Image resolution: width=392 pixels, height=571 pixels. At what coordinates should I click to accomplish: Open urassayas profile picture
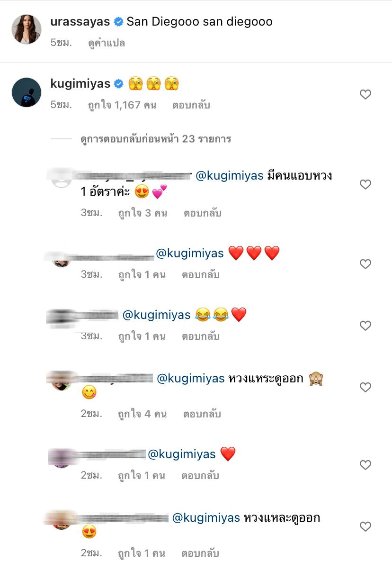(27, 29)
